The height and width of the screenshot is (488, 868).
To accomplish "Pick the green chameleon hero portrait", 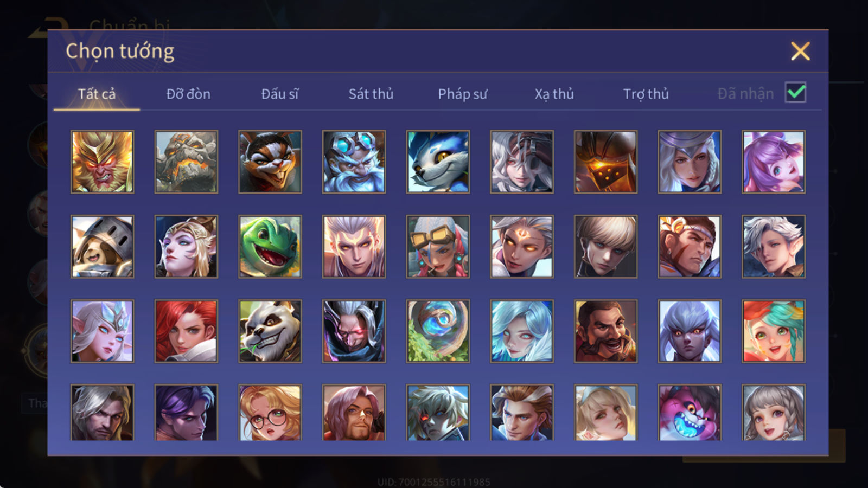I will click(x=270, y=247).
